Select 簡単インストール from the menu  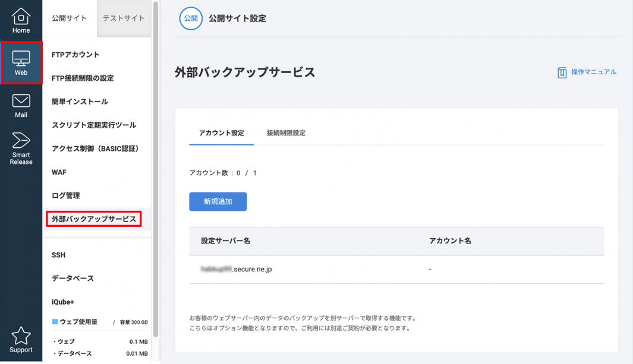[80, 102]
